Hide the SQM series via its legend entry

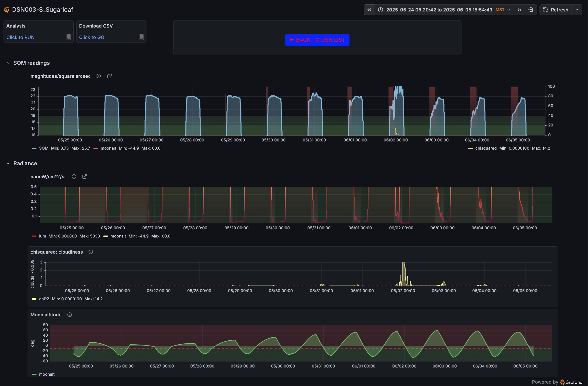43,148
